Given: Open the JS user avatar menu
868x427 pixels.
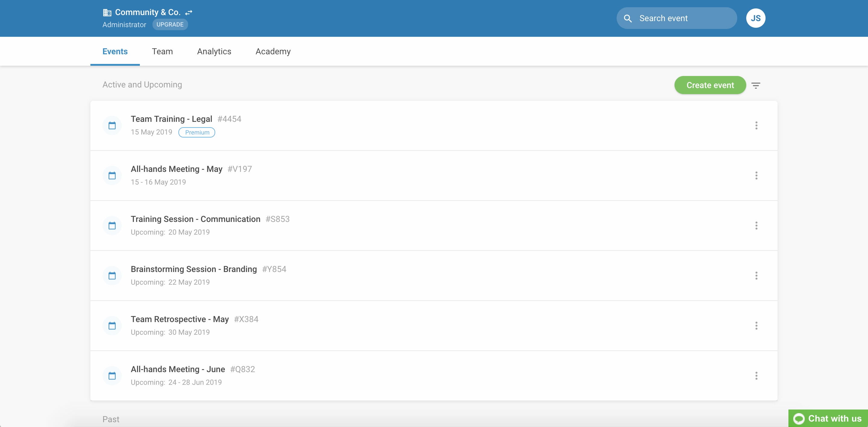Looking at the screenshot, I should pos(756,18).
